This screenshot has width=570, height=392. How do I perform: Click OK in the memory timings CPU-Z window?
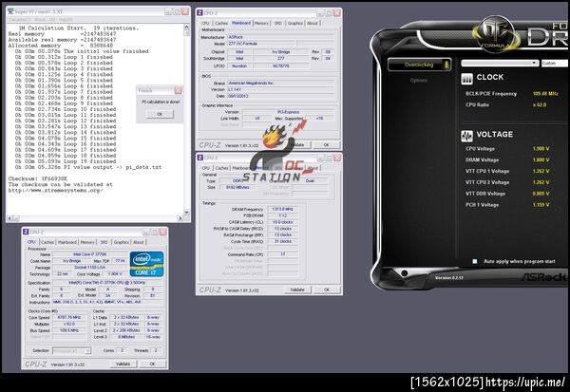click(327, 289)
